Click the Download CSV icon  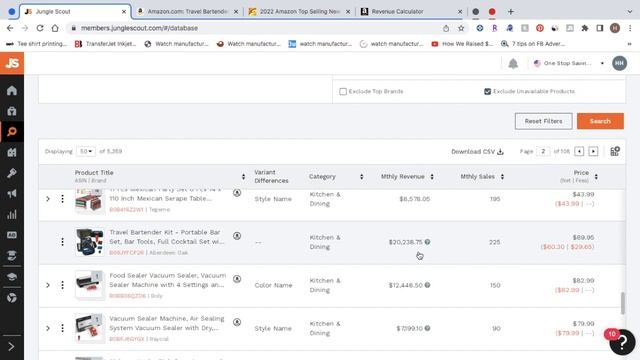500,151
